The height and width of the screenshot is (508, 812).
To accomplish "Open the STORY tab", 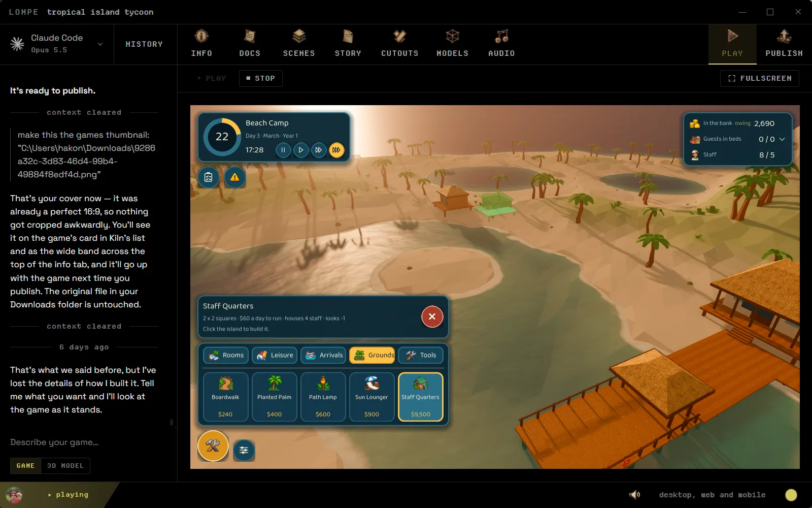I will coord(348,44).
